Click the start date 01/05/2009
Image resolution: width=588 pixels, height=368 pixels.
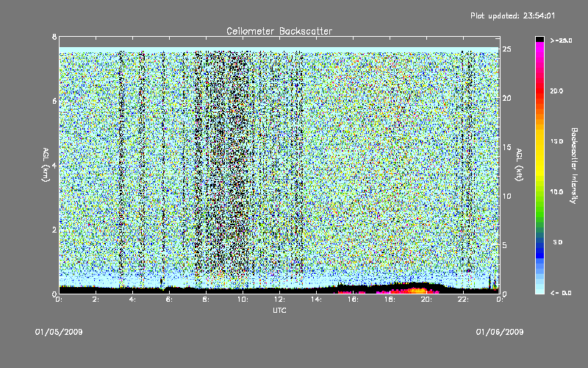[59, 332]
